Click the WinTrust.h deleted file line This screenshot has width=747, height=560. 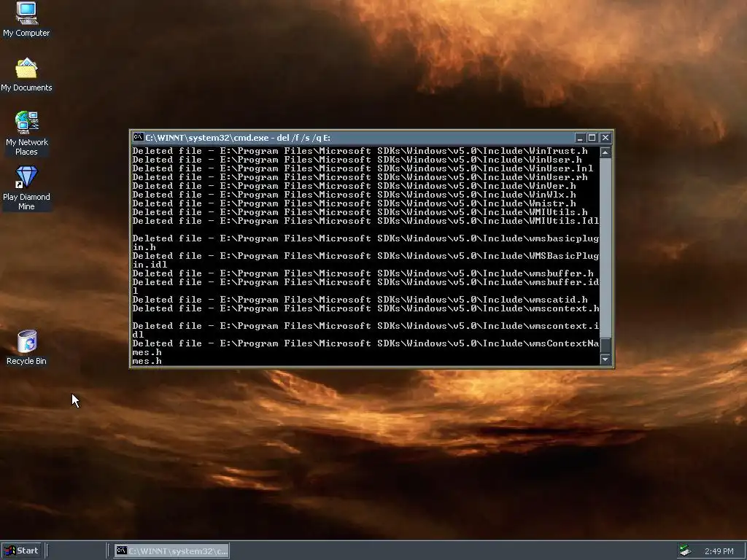pos(360,151)
